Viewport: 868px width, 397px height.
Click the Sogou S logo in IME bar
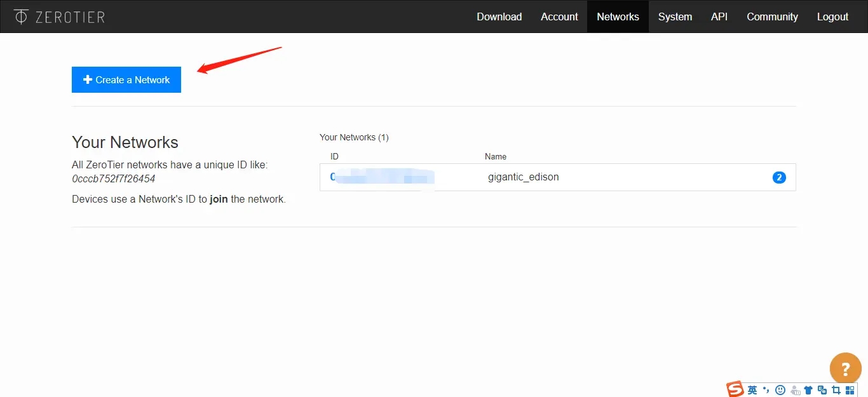[735, 389]
